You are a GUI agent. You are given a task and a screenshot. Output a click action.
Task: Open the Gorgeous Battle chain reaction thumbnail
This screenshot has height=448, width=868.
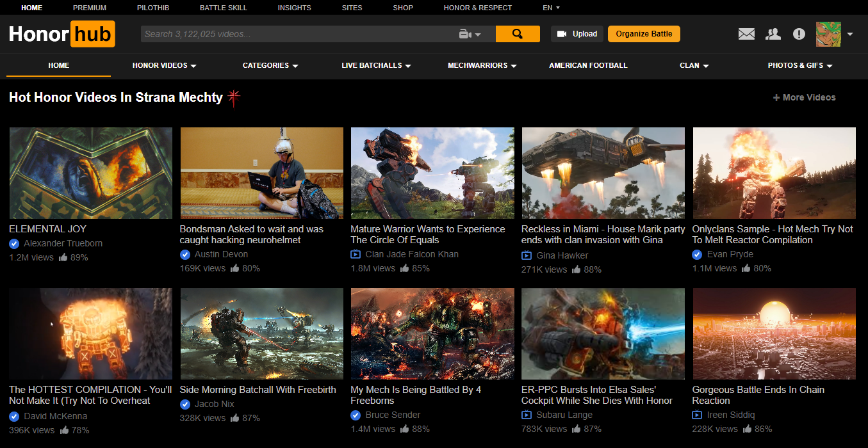(774, 333)
